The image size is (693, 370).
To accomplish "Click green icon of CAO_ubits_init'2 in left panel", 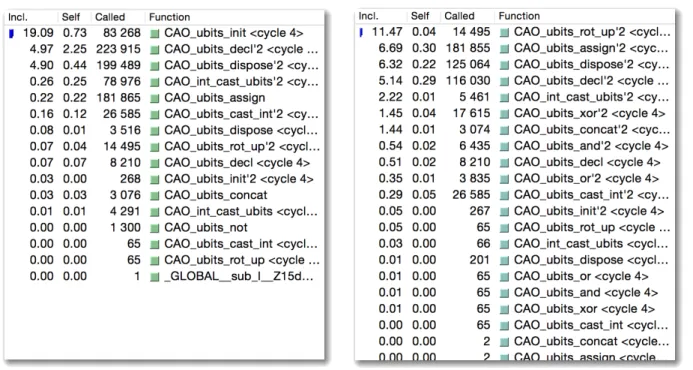I will 155,180.
